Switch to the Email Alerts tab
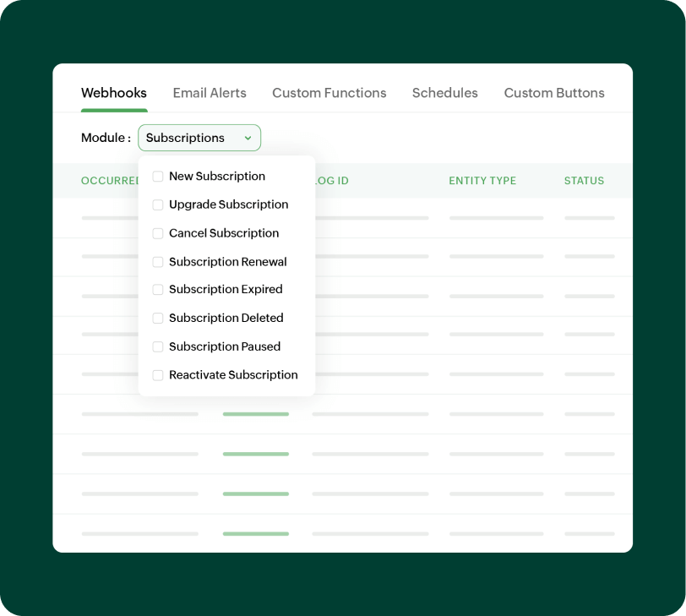Viewport: 686px width, 616px height. coord(210,93)
